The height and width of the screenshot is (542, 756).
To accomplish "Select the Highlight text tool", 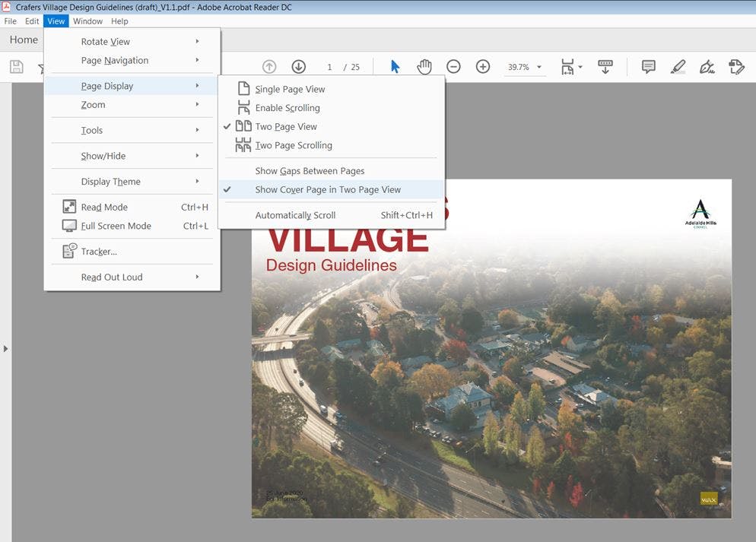I will coord(678,67).
